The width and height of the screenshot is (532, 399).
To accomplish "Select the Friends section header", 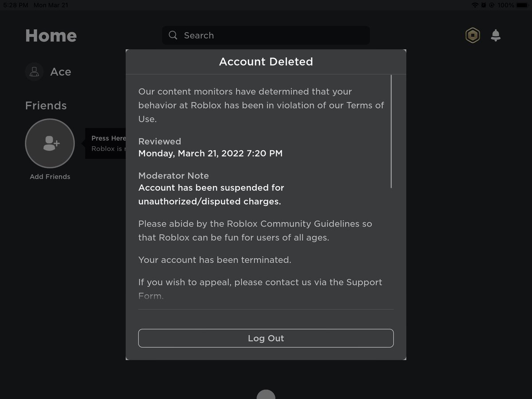I will [46, 105].
